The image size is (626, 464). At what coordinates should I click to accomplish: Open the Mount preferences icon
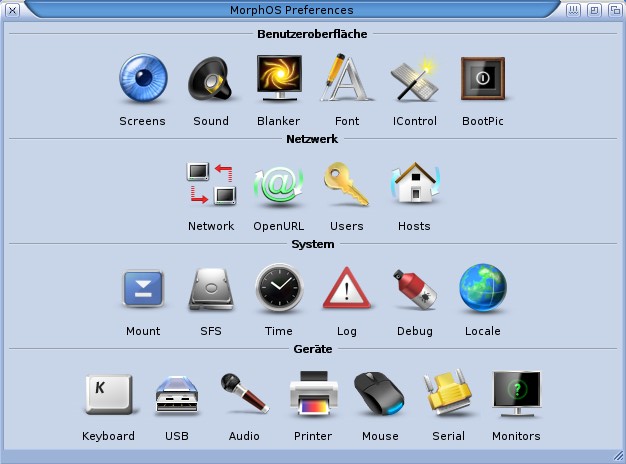[x=143, y=289]
